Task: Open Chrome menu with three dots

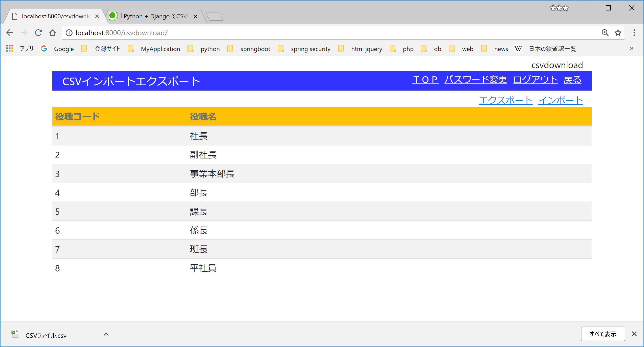Action: pyautogui.click(x=634, y=33)
